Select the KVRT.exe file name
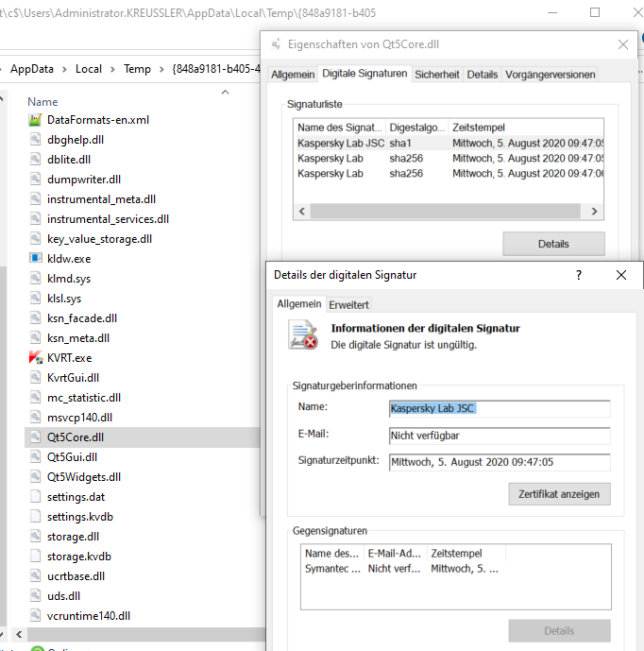The height and width of the screenshot is (651, 644). point(69,358)
